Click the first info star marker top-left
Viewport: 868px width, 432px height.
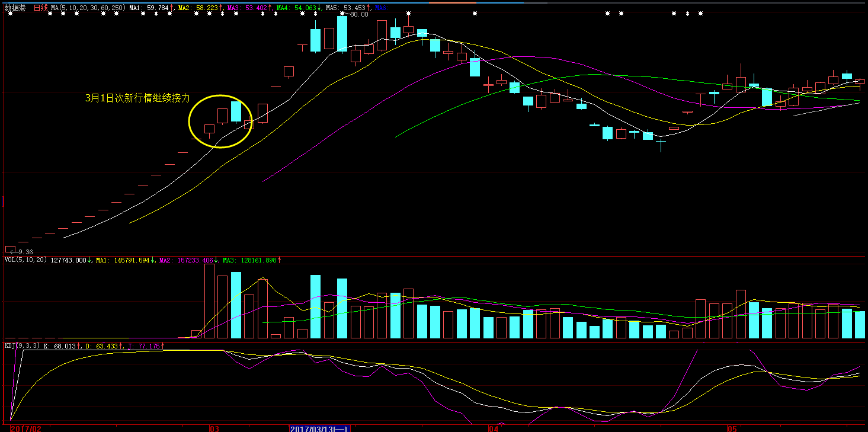click(x=10, y=14)
